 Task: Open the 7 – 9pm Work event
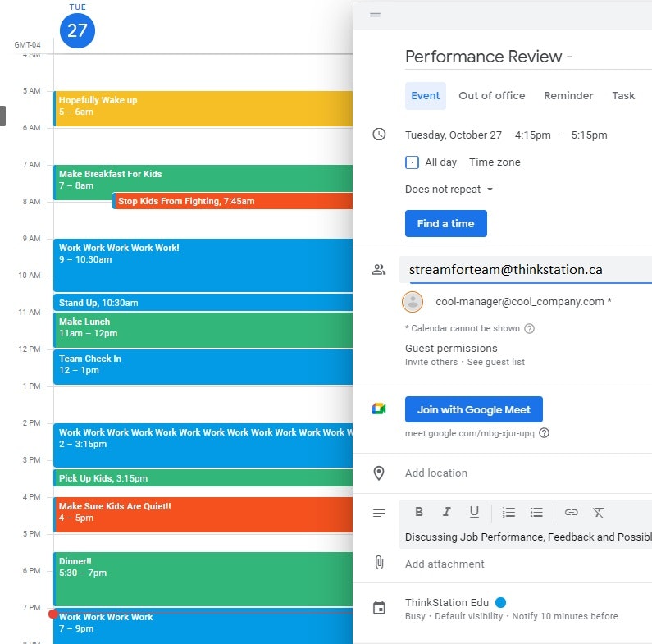(x=203, y=626)
